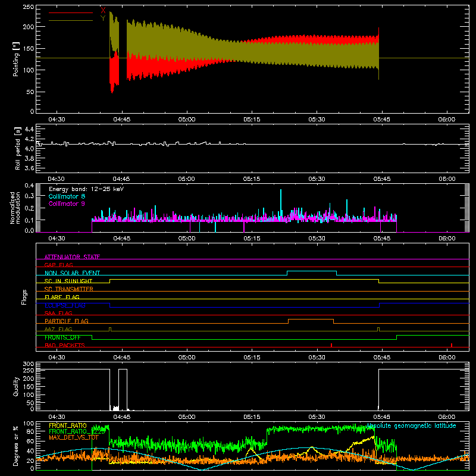Click the FRONT_RATIO legend entry

click(68, 425)
